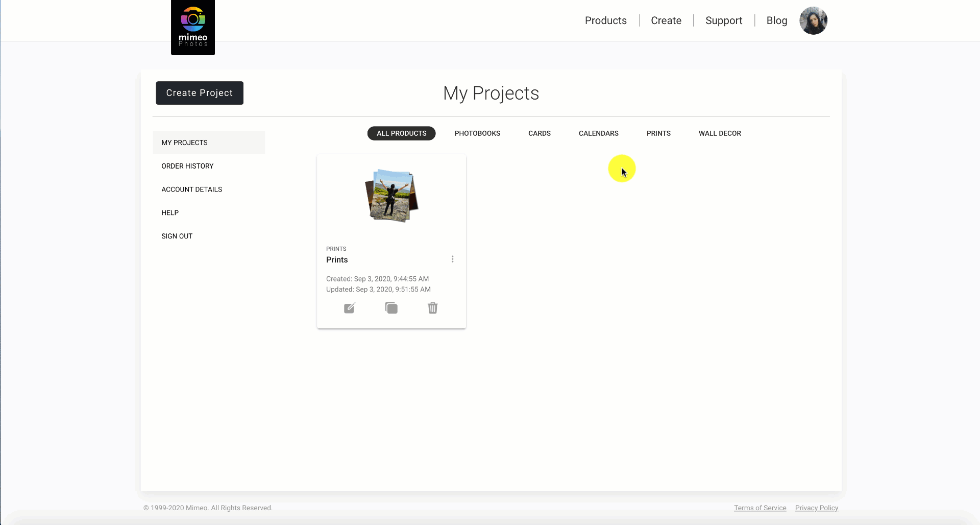Click the Mimeo Photos logo
Viewport: 980px width, 525px height.
[x=193, y=27]
